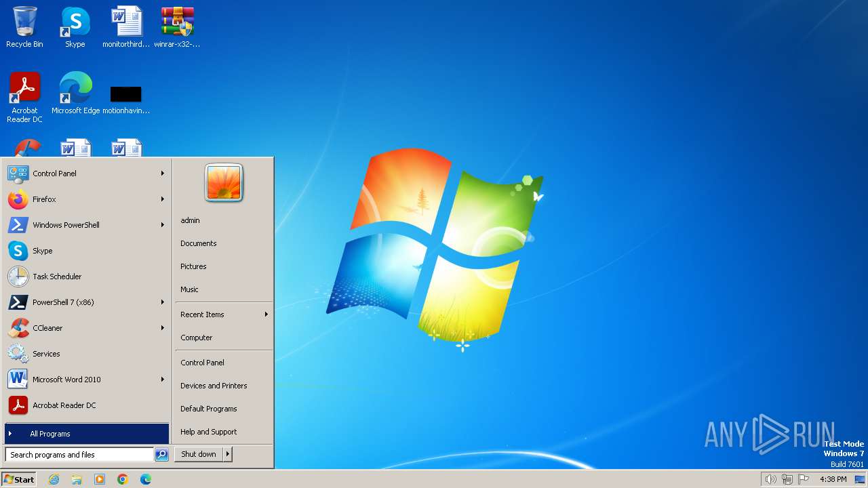
Task: Launch PowerShell 7 (x86) from Start menu
Action: [x=86, y=302]
